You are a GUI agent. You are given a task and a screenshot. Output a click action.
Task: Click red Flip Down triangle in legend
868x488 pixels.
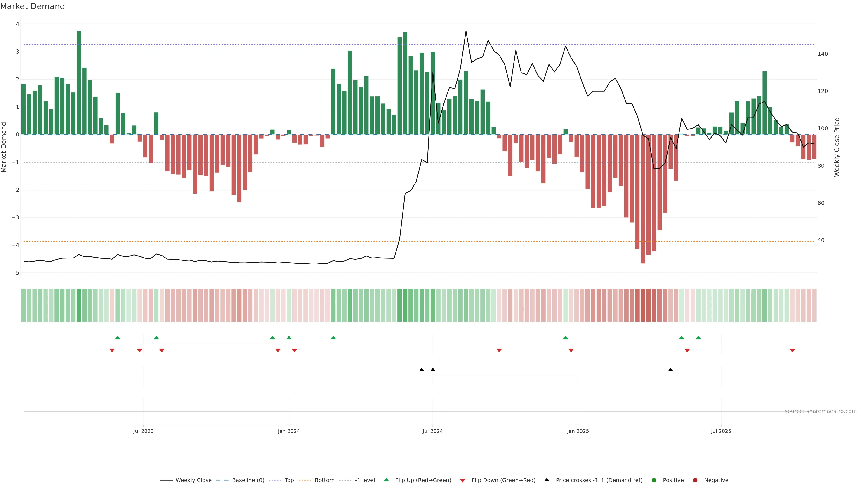tap(463, 480)
